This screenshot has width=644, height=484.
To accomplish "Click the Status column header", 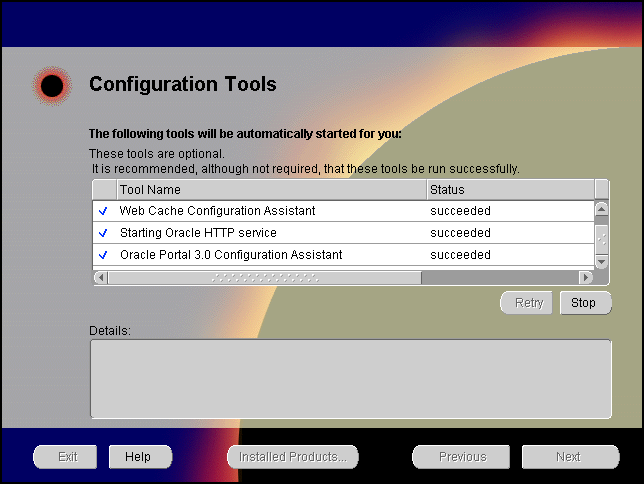I will [x=511, y=190].
